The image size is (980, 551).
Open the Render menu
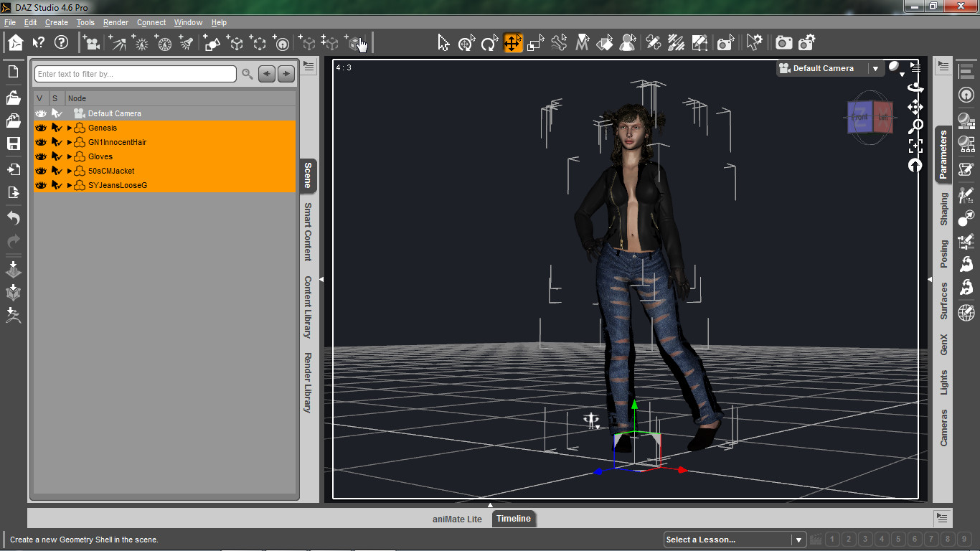(x=116, y=22)
